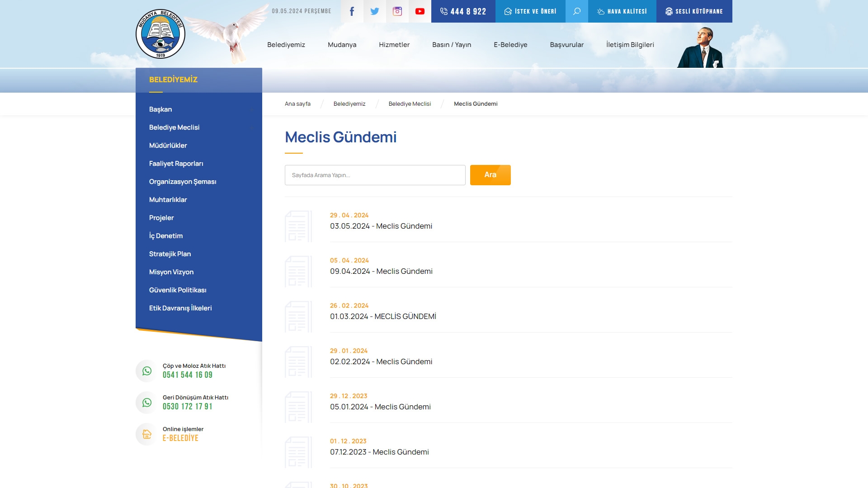The image size is (868, 488).
Task: Open the YouTube channel icon
Action: point(420,11)
